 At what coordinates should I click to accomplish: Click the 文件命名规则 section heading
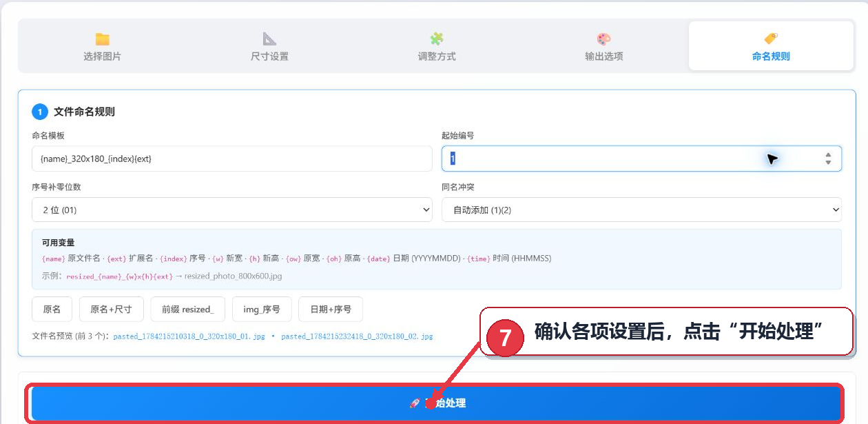click(84, 112)
